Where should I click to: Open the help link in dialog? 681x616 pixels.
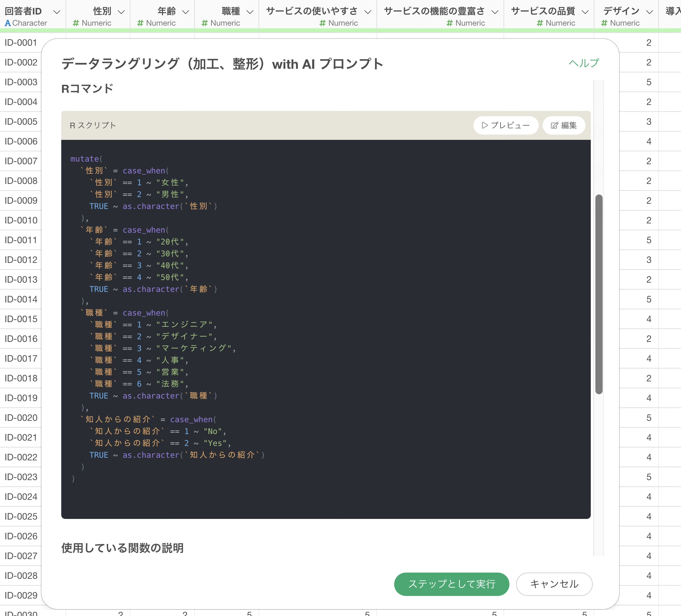click(x=584, y=63)
